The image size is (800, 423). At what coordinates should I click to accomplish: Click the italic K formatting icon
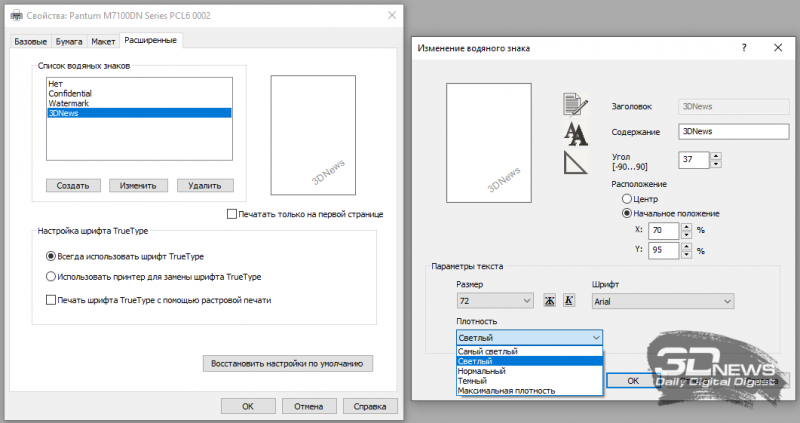pos(568,301)
